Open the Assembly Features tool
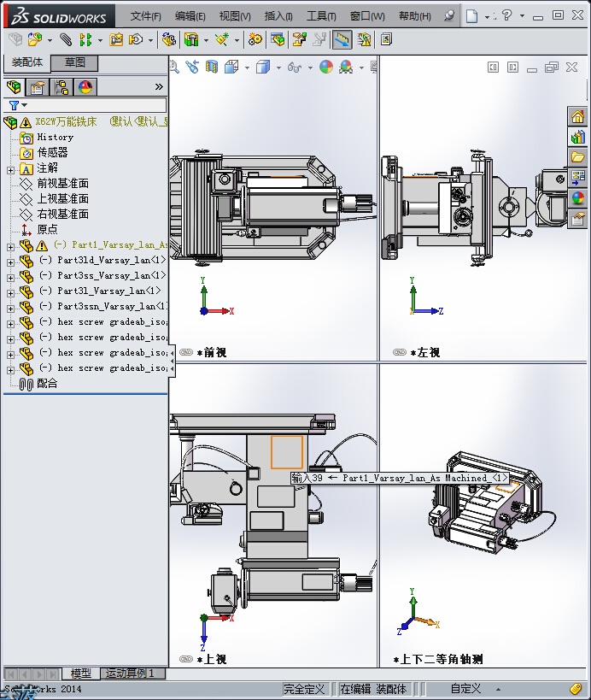 click(x=191, y=39)
